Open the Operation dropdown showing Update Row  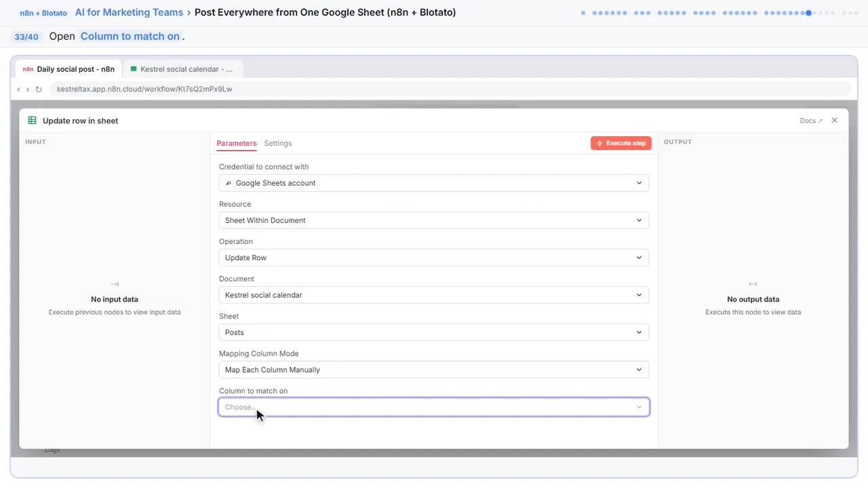coord(434,258)
